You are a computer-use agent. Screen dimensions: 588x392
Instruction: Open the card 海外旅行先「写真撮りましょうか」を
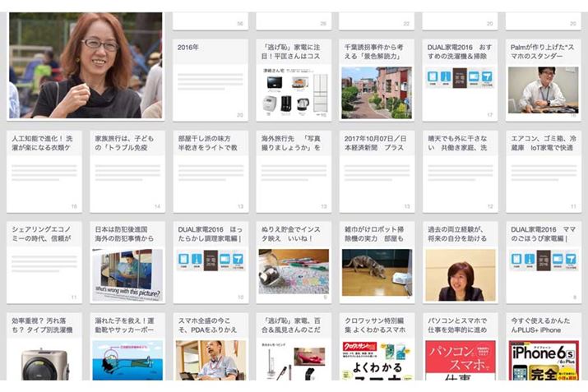point(294,172)
